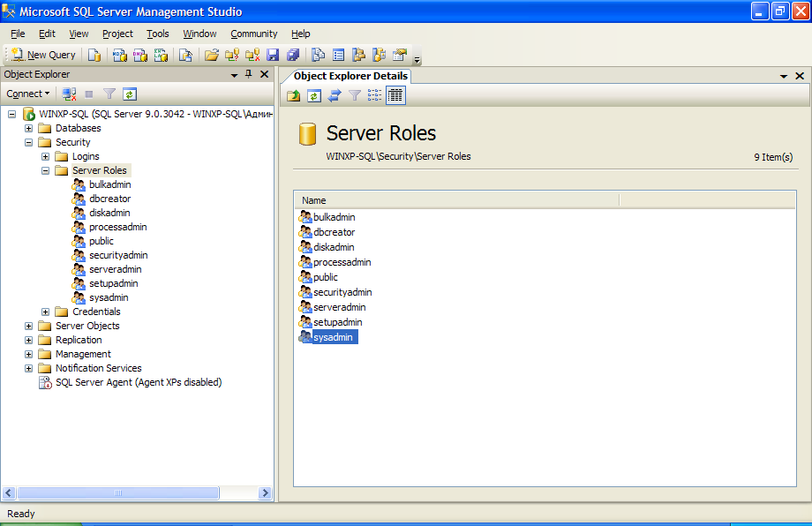Expand the Management folder
The height and width of the screenshot is (526, 812).
click(28, 354)
